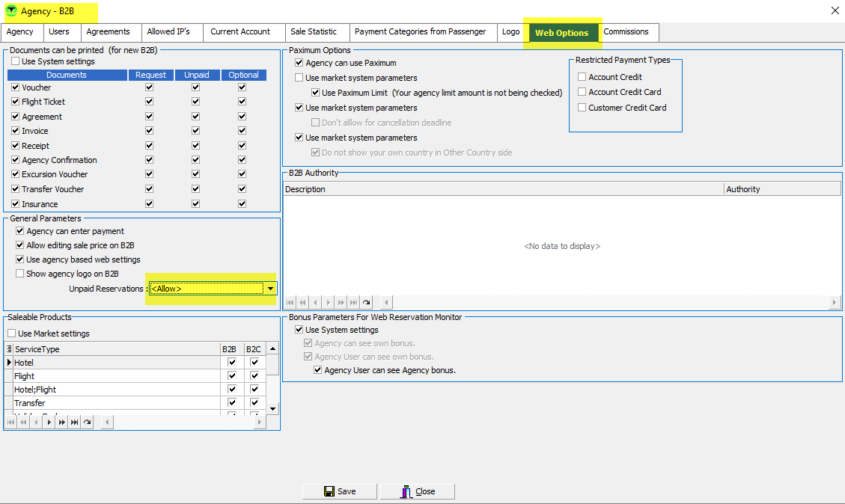This screenshot has height=504, width=845.
Task: Click next page arrow in Saleable Products navigator
Action: [61, 422]
